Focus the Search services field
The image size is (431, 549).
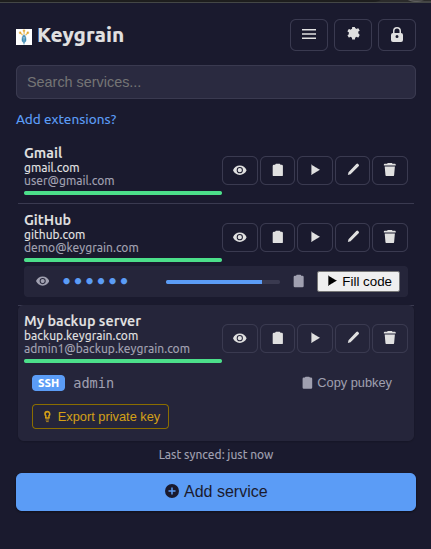coord(216,82)
